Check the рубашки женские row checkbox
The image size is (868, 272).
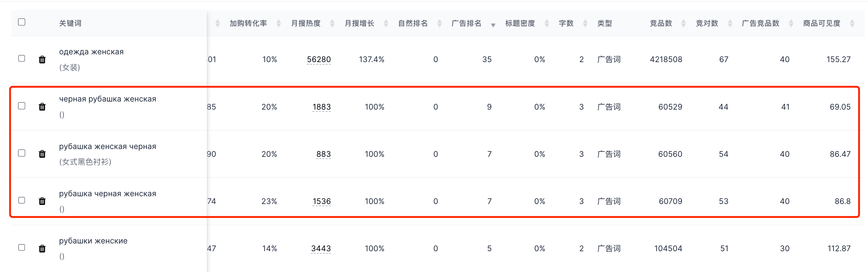[x=22, y=248]
